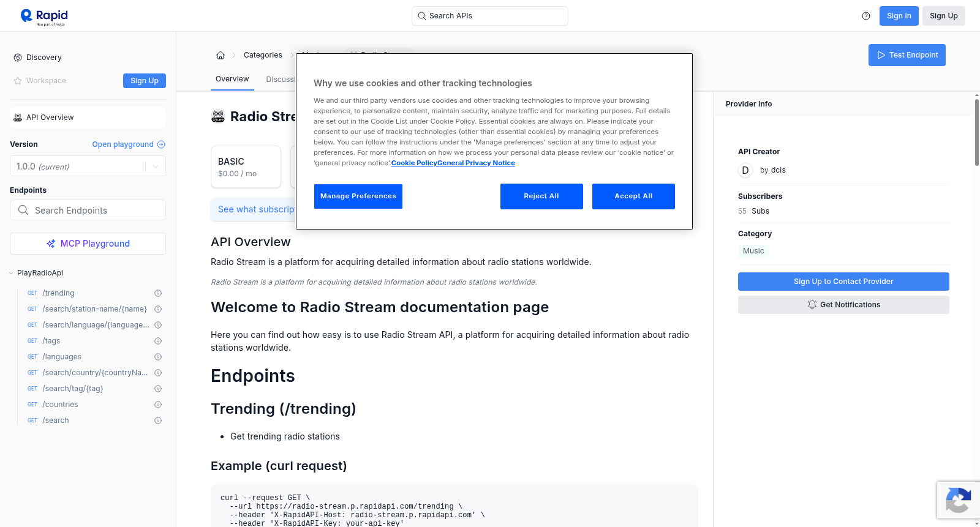Screen dimensions: 980x527
Task: Click the Radio Stream API logo icon
Action: pyautogui.click(x=218, y=116)
